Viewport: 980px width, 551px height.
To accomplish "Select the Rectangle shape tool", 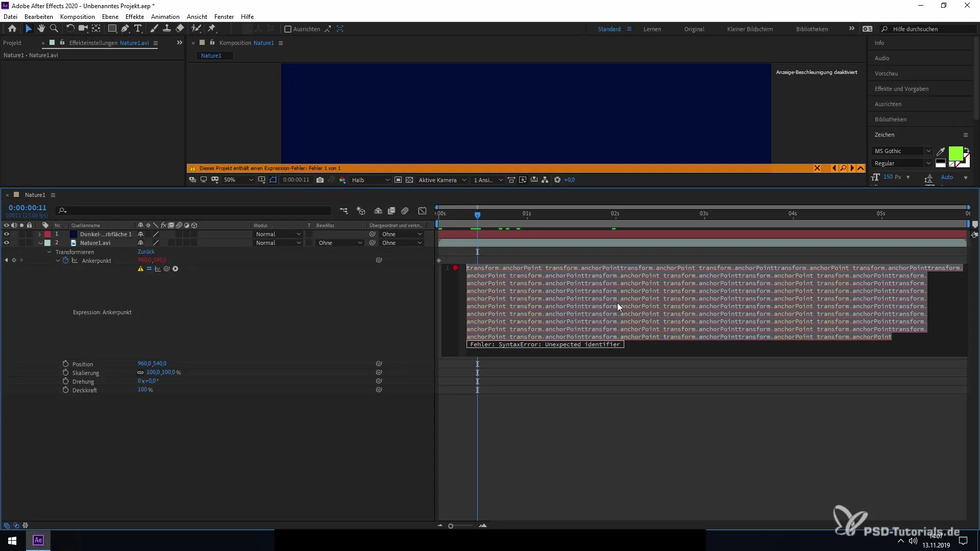I will pyautogui.click(x=112, y=29).
